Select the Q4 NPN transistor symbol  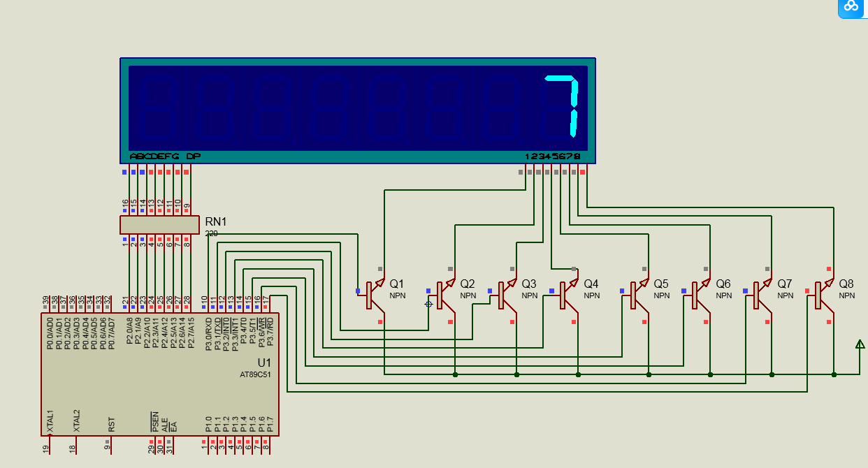567,295
